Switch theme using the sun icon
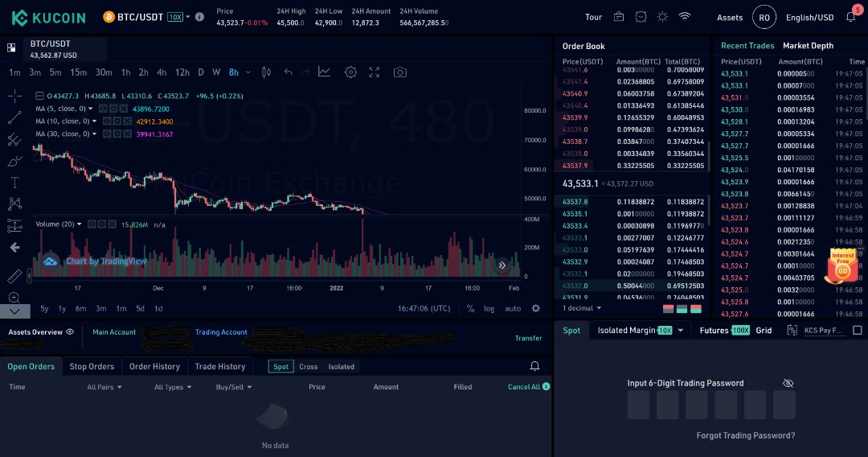 pos(662,17)
